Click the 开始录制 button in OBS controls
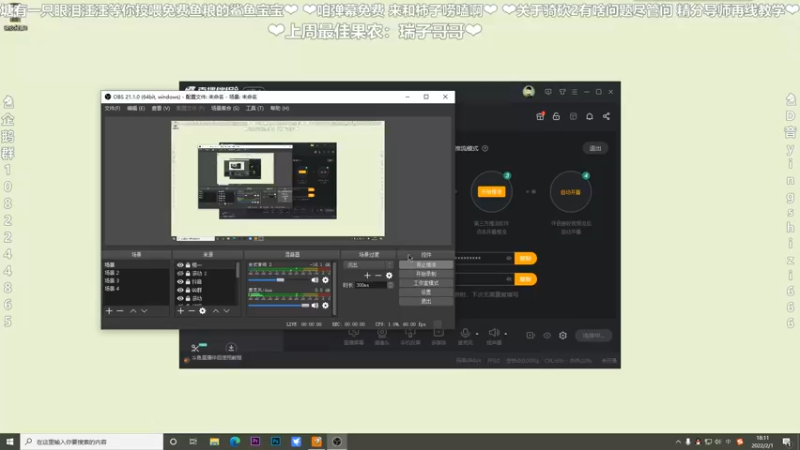Screen dimensions: 800x450 426,274
